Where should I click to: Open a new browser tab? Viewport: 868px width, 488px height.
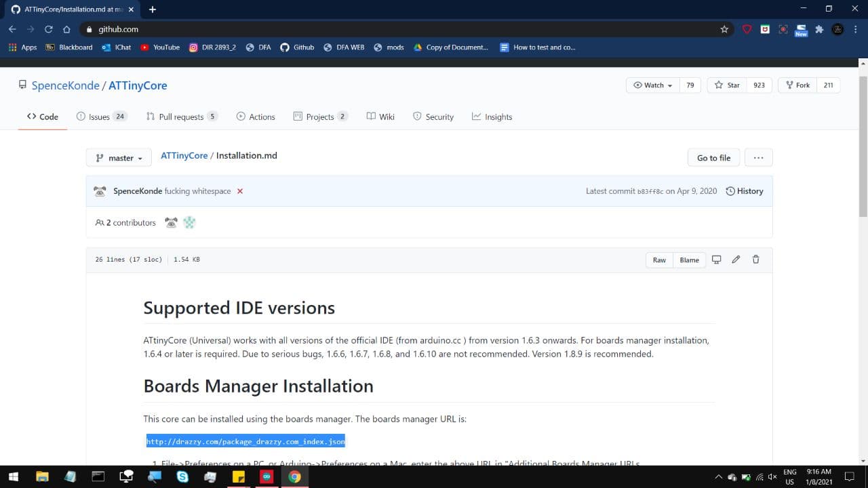click(152, 9)
